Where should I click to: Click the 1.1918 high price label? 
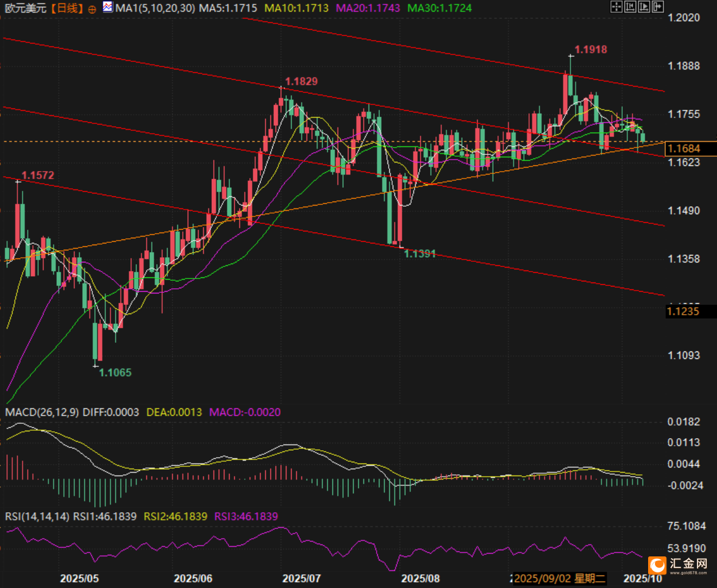[x=591, y=49]
